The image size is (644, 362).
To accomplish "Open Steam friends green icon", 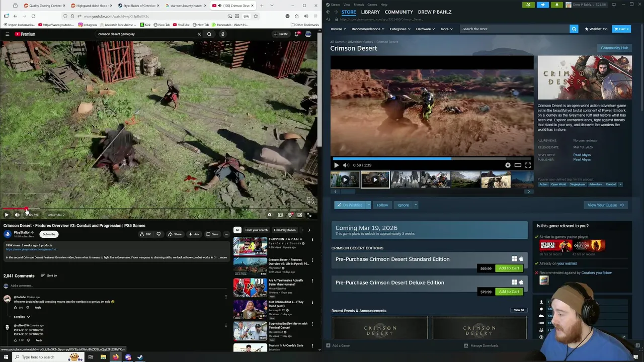I will click(x=528, y=5).
